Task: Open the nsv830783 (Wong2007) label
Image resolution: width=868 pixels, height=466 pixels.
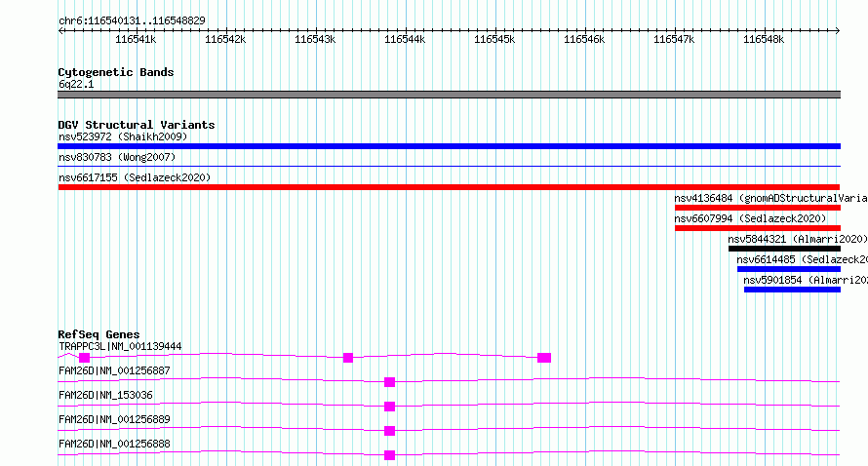Action: (x=117, y=157)
